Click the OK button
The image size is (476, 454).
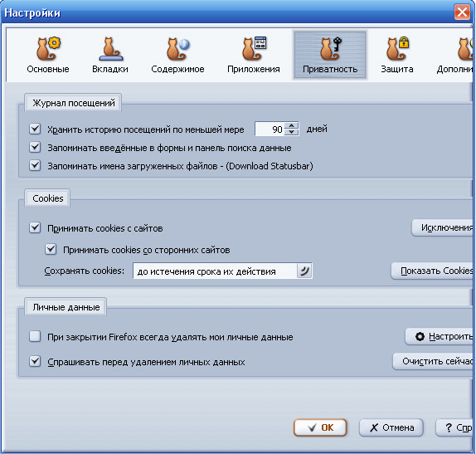[320, 427]
